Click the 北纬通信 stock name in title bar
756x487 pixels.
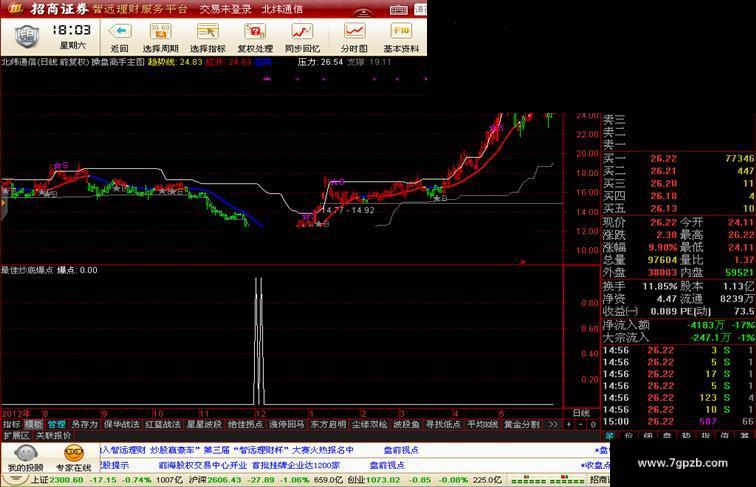pos(282,9)
